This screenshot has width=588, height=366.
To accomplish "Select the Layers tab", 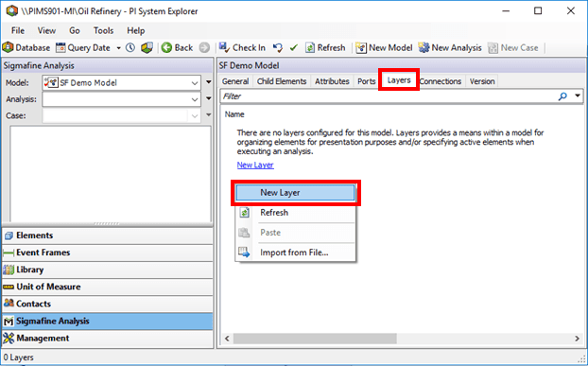I will coord(399,79).
